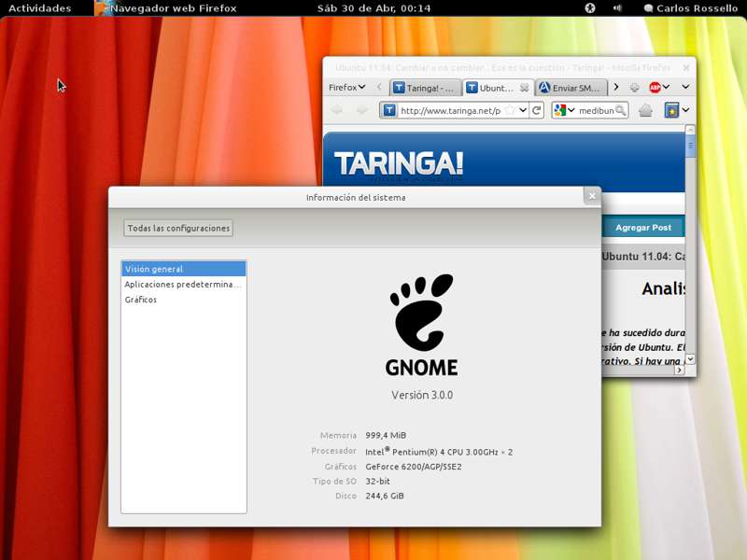747x560 pixels.
Task: Open the Firefox bookmarks button
Action: tap(671, 110)
